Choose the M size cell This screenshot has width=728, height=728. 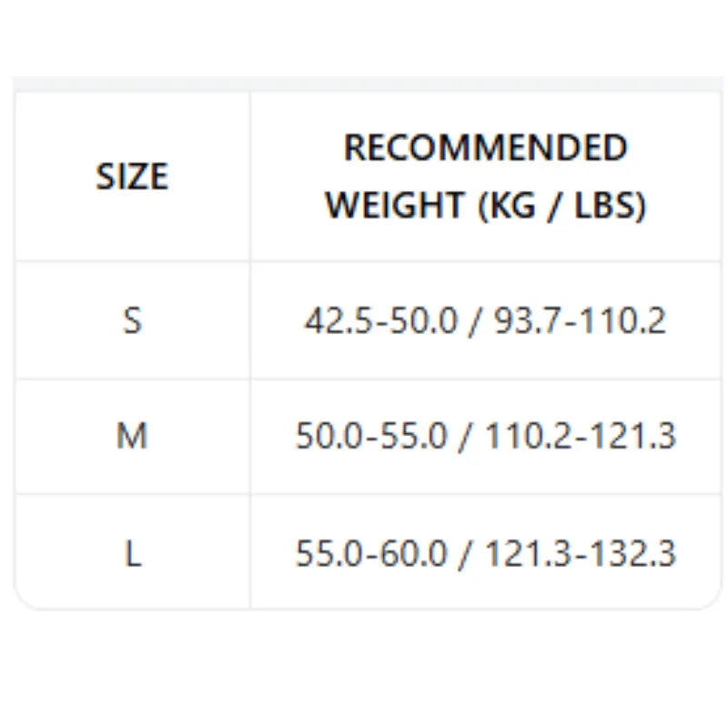(132, 436)
